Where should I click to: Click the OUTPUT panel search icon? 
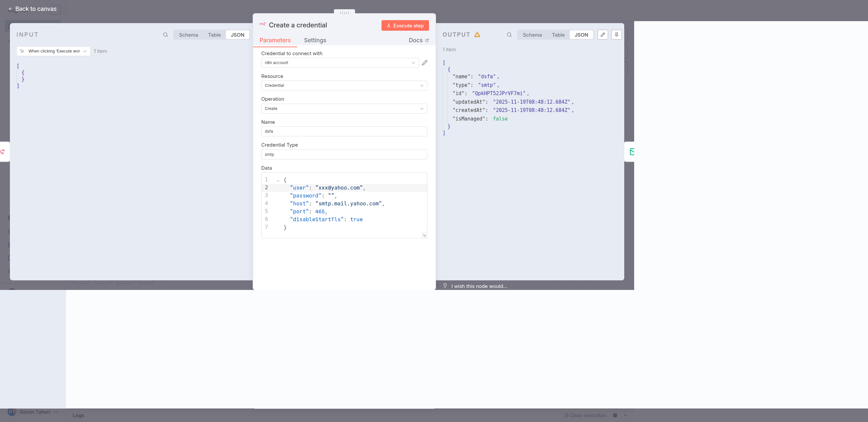point(509,35)
